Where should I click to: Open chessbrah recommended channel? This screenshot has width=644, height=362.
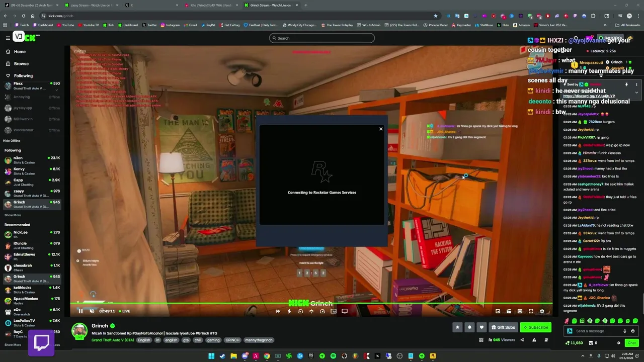31,267
